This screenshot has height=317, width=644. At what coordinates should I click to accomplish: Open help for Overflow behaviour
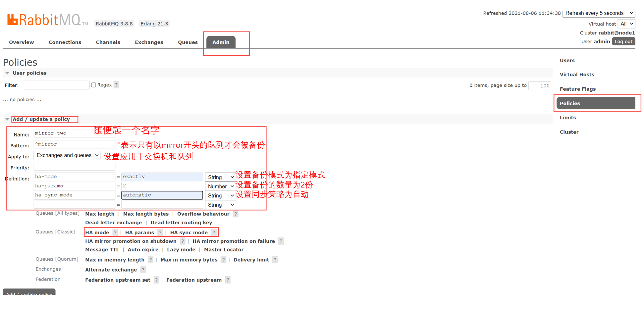[x=236, y=214]
